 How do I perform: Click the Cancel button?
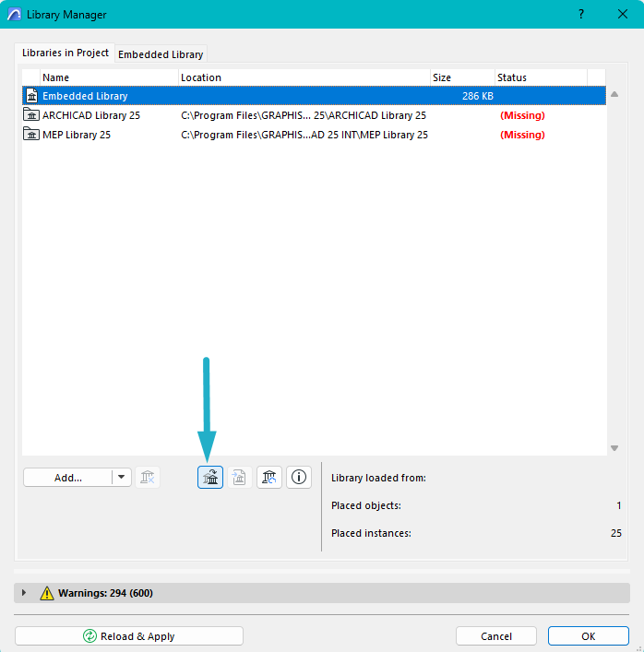pos(496,636)
